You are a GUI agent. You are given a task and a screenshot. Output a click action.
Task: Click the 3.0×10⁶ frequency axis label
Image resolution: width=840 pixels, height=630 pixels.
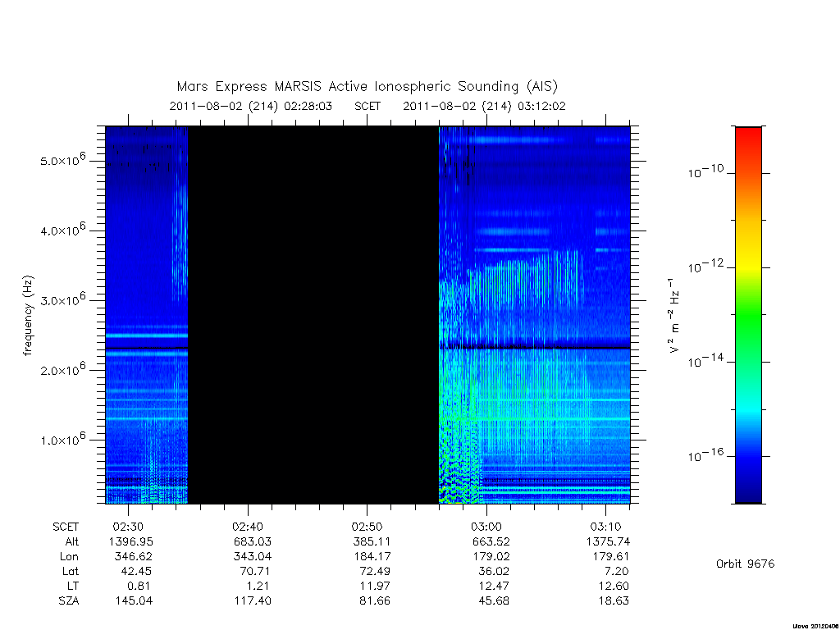click(x=62, y=299)
